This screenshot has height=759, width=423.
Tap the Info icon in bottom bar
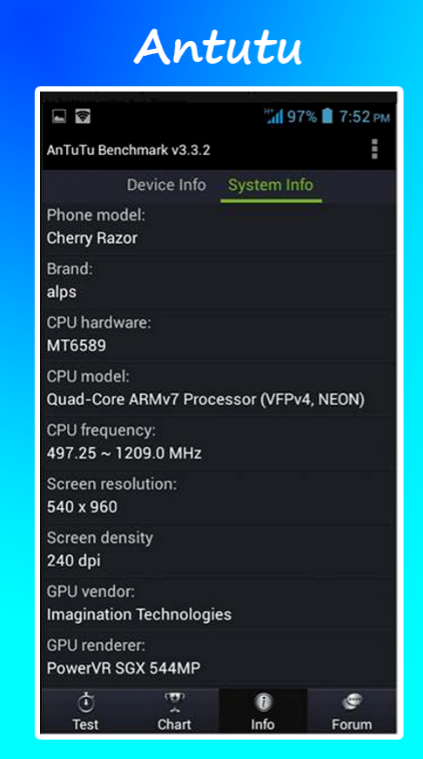click(263, 701)
